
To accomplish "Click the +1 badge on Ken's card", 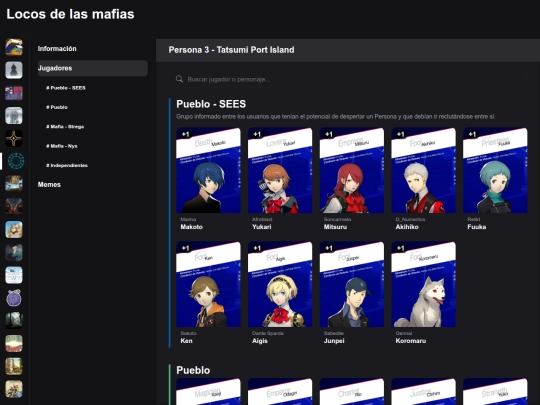I will pos(186,248).
